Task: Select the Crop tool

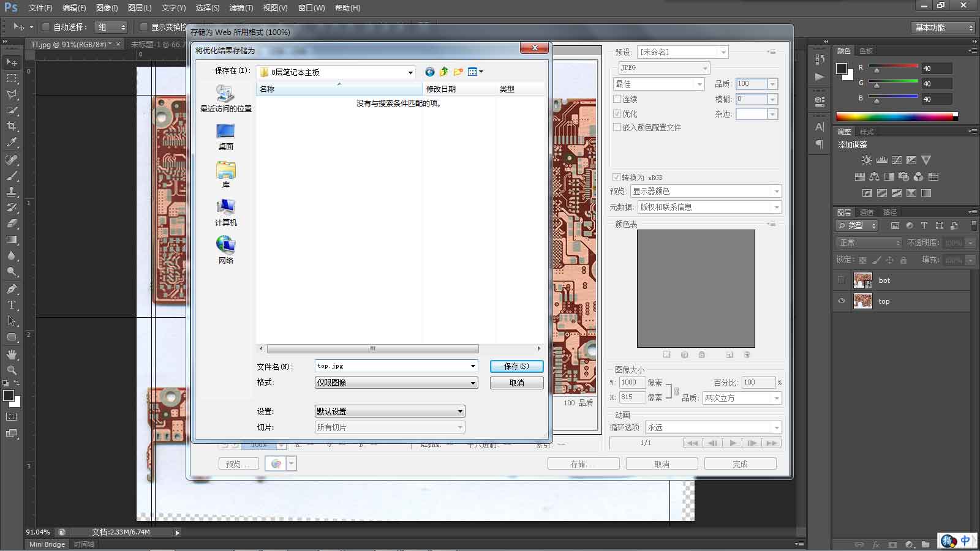Action: coord(12,126)
